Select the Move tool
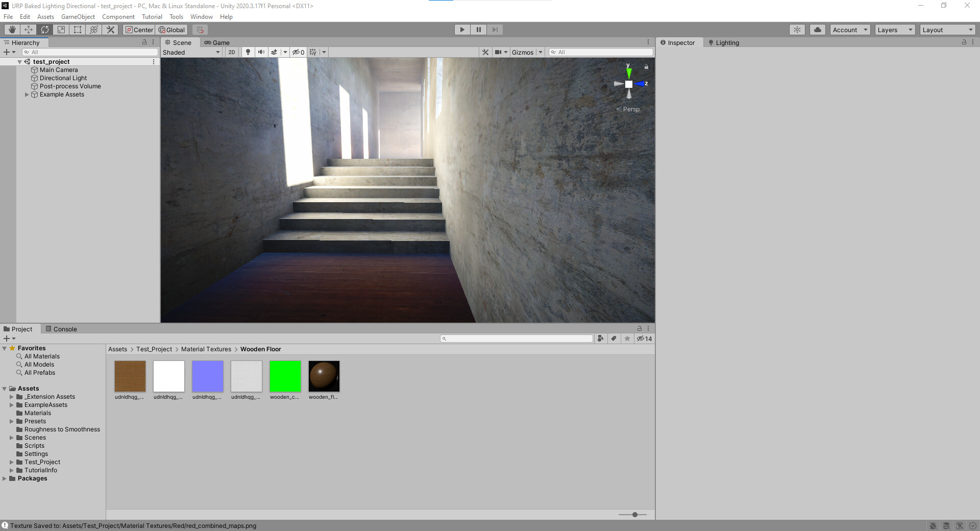The image size is (980, 531). [x=29, y=30]
